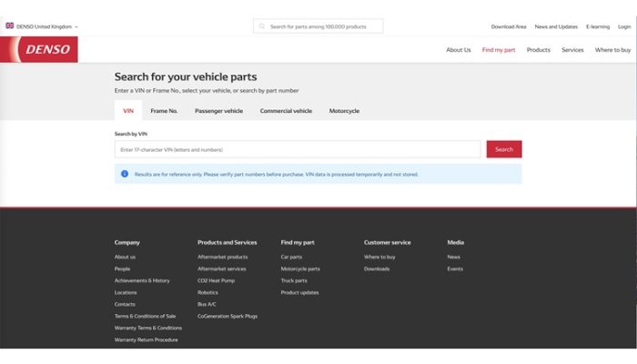
Task: Click the Find my part footer heading
Action: coord(298,242)
